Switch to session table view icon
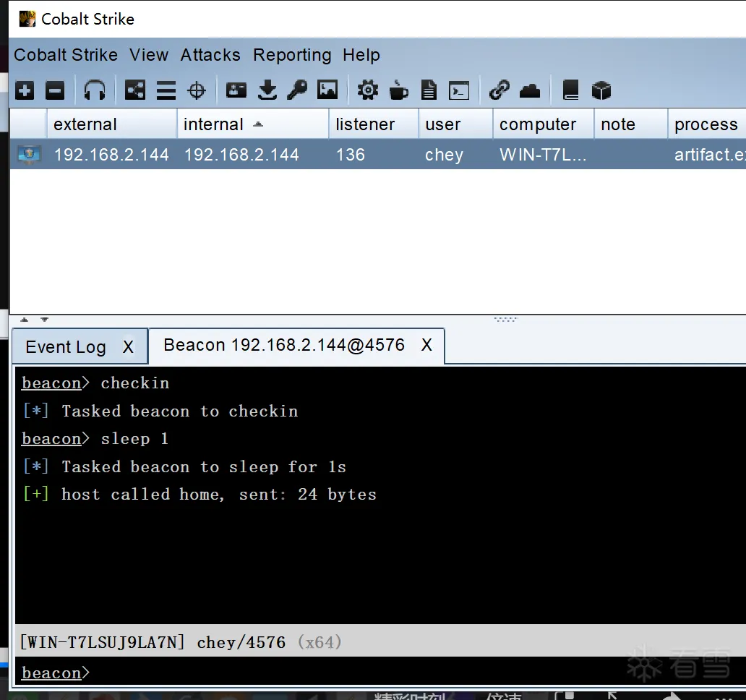The width and height of the screenshot is (746, 700). point(166,90)
